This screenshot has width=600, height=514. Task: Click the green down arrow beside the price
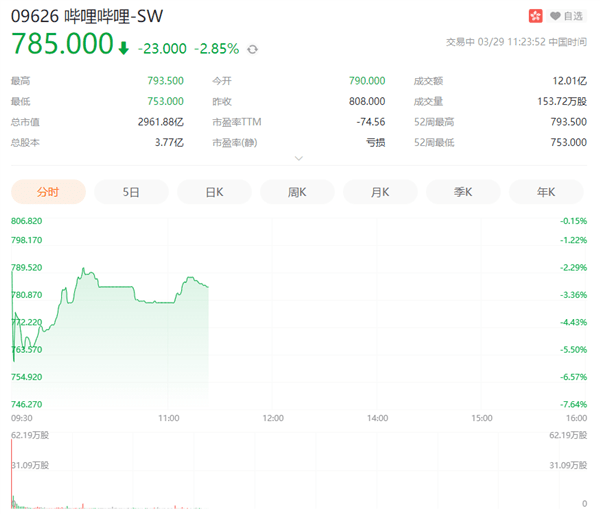(x=123, y=47)
